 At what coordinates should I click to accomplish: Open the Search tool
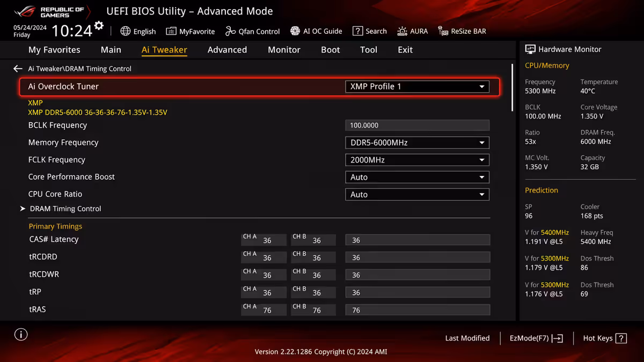pyautogui.click(x=369, y=31)
